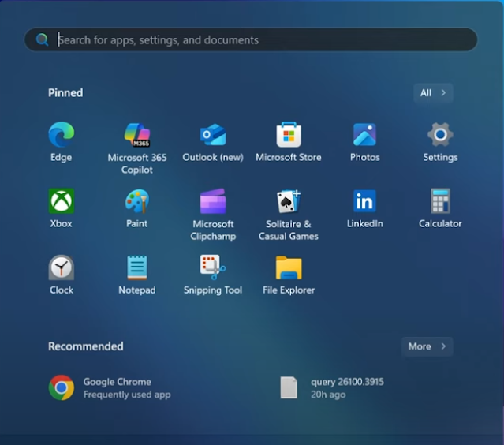Open Notepad from pinned apps
Image resolution: width=504 pixels, height=445 pixels.
tap(137, 267)
